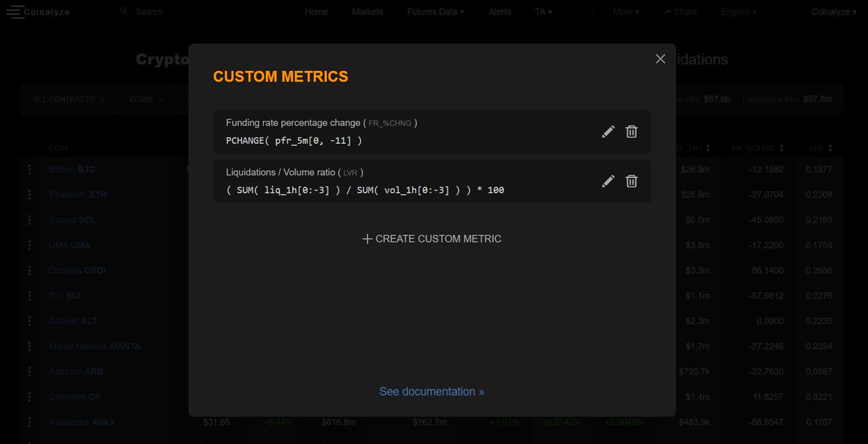Expand the More dropdown menu

pyautogui.click(x=626, y=12)
